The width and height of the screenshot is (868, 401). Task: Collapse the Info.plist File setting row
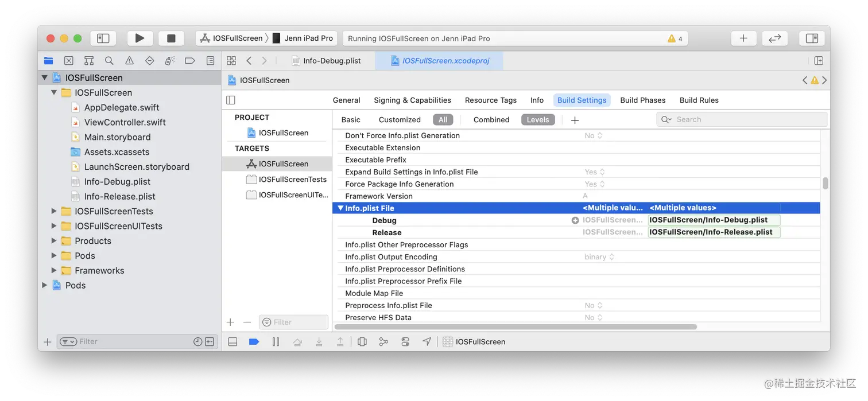pyautogui.click(x=340, y=208)
